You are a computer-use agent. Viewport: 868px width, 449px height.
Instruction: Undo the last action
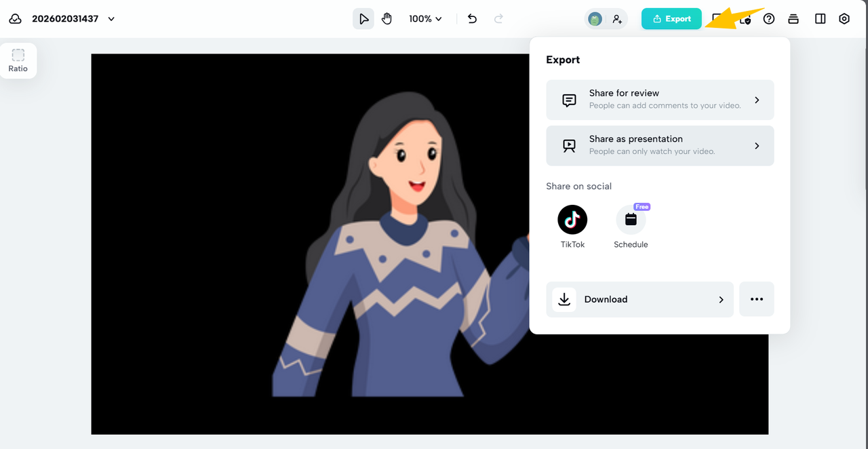coord(472,18)
